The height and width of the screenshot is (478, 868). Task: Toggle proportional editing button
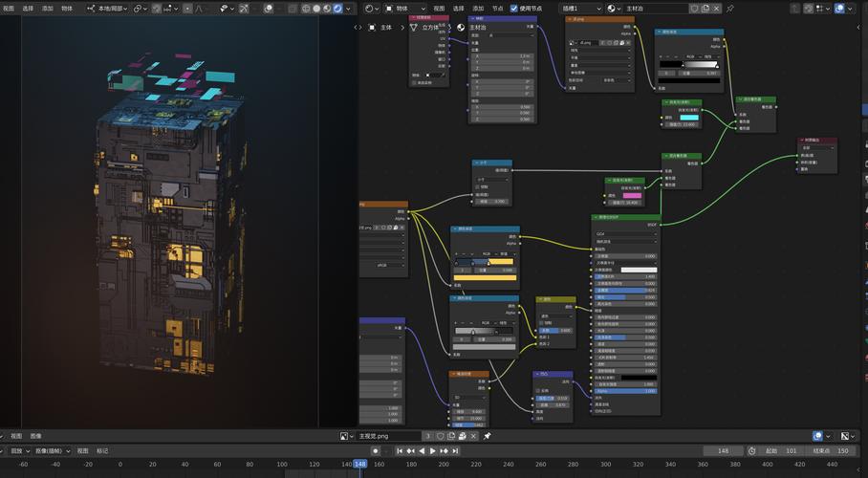(187, 9)
